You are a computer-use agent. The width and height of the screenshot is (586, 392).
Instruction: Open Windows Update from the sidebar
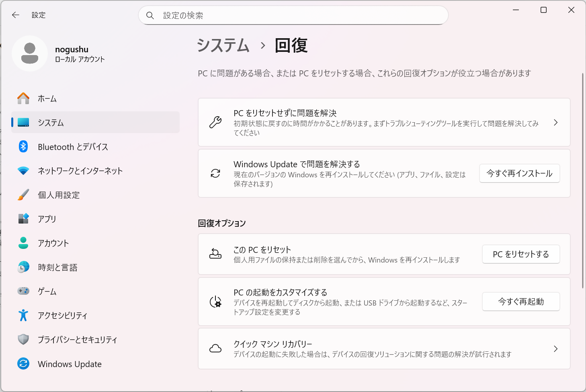(x=69, y=364)
